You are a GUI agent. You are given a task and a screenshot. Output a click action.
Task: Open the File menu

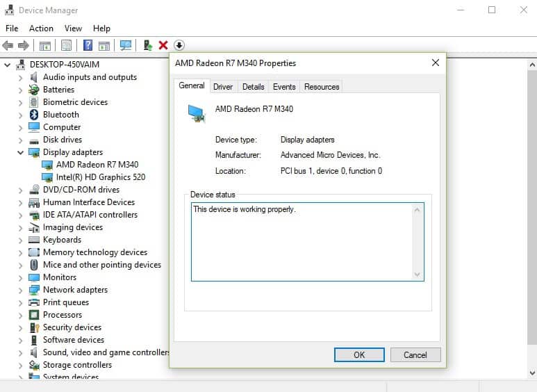[x=12, y=28]
